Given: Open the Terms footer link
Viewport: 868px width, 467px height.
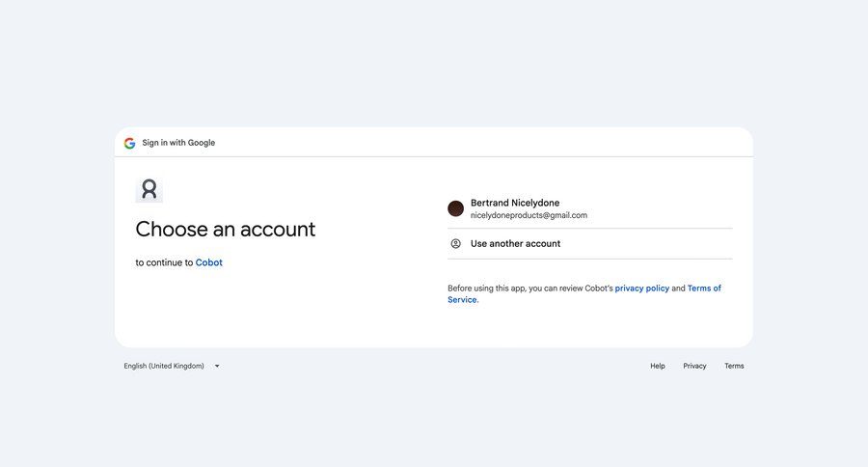Looking at the screenshot, I should coord(734,366).
